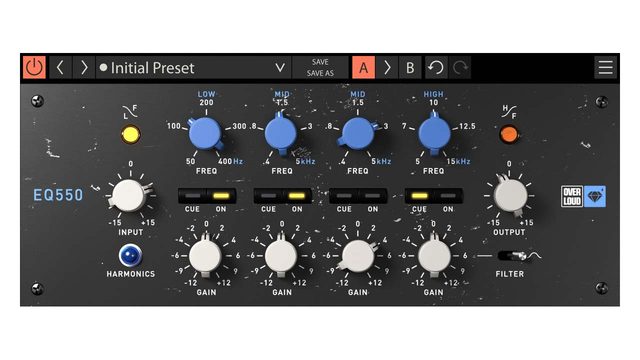The image size is (640, 360).
Task: Click the INPUT level knob
Action: (x=129, y=195)
